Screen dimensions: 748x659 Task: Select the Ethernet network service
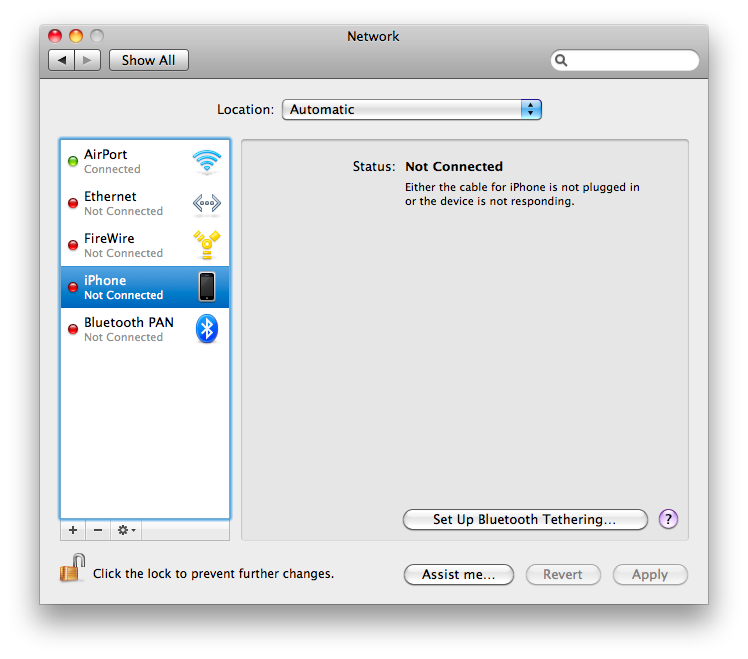click(x=145, y=203)
